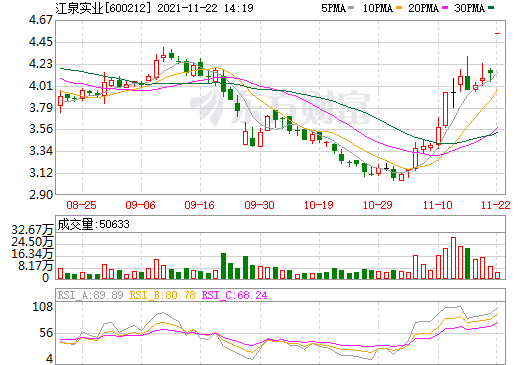This screenshot has width=520, height=365.
Task: Select the 09-16 date marker
Action: 200,205
